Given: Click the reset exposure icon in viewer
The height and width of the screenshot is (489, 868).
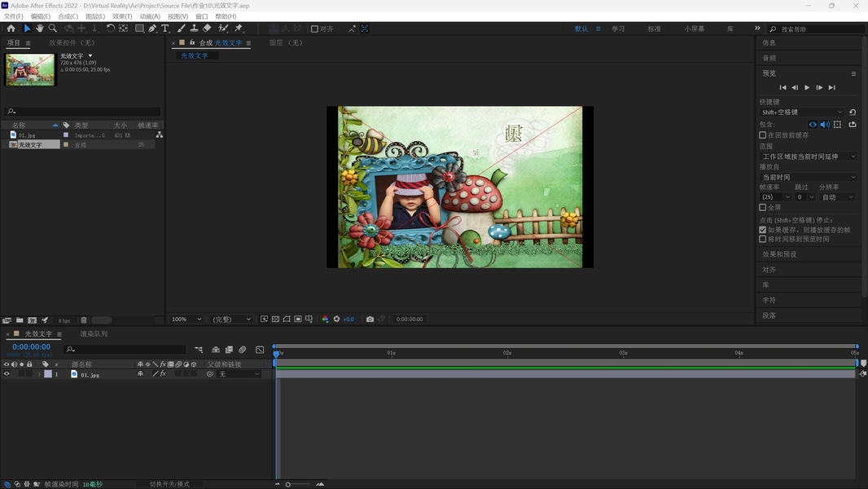Looking at the screenshot, I should [x=336, y=319].
